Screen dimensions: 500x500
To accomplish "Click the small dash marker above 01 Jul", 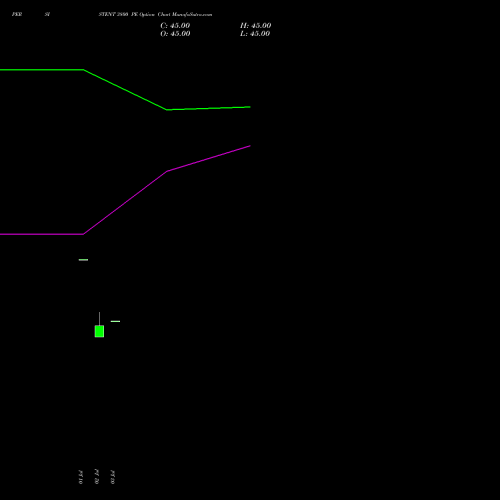I will pyautogui.click(x=83, y=260).
